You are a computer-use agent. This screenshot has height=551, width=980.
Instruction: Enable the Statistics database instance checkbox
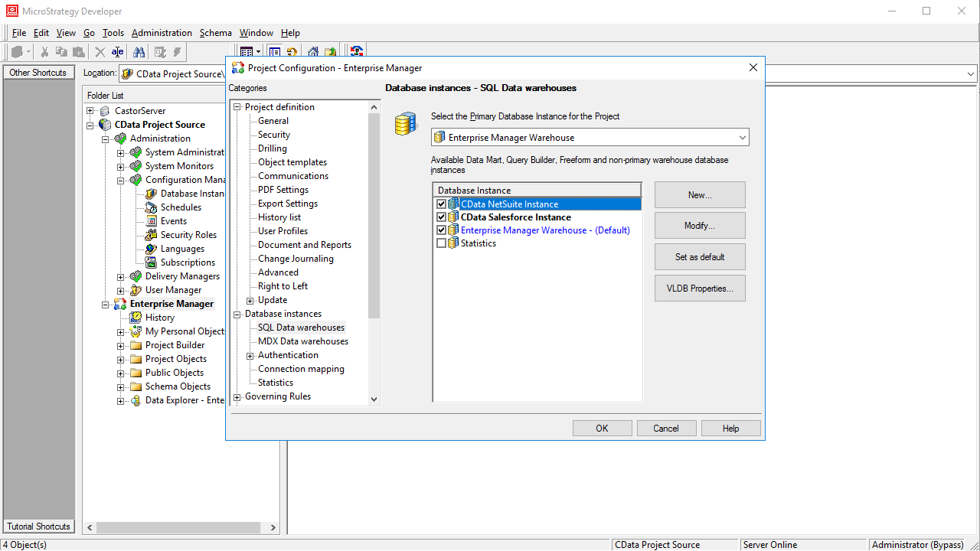point(441,243)
